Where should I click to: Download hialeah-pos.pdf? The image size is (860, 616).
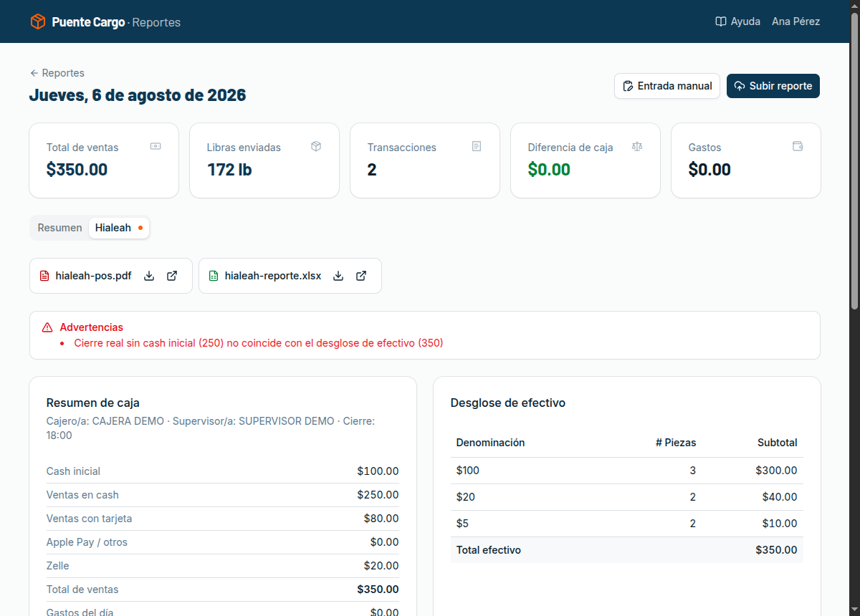pos(149,276)
